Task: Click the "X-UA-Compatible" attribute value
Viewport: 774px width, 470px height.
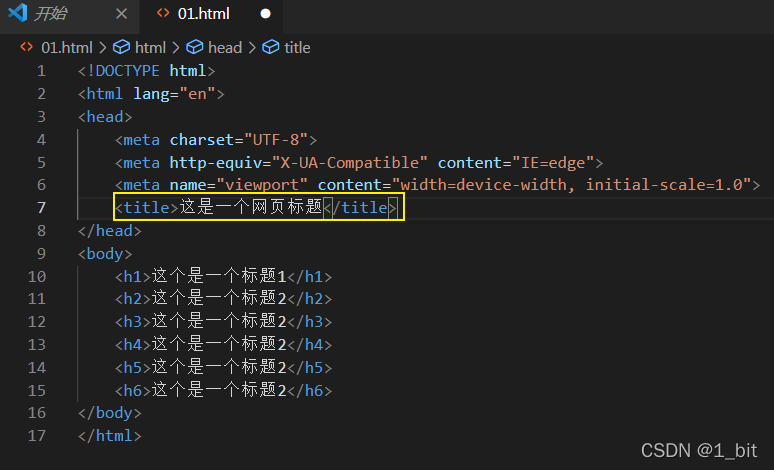Action: [x=349, y=162]
